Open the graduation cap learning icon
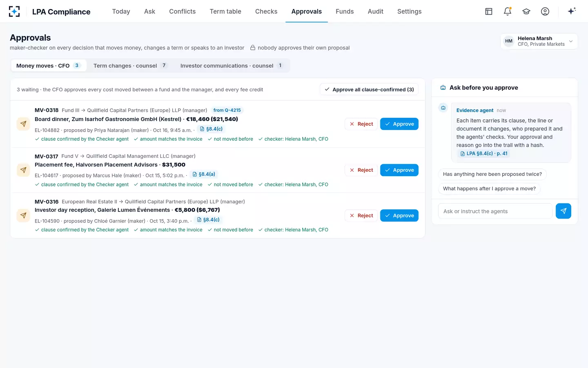Image resolution: width=588 pixels, height=368 pixels. point(526,11)
